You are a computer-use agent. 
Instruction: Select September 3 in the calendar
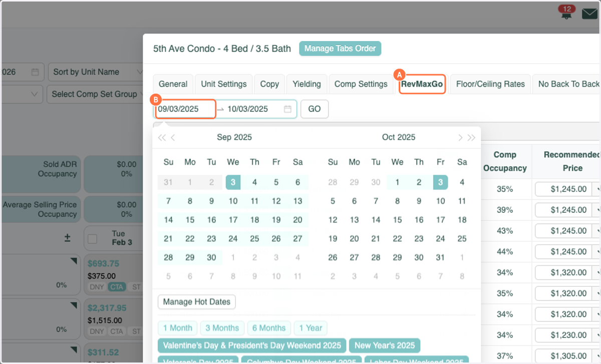(x=233, y=182)
